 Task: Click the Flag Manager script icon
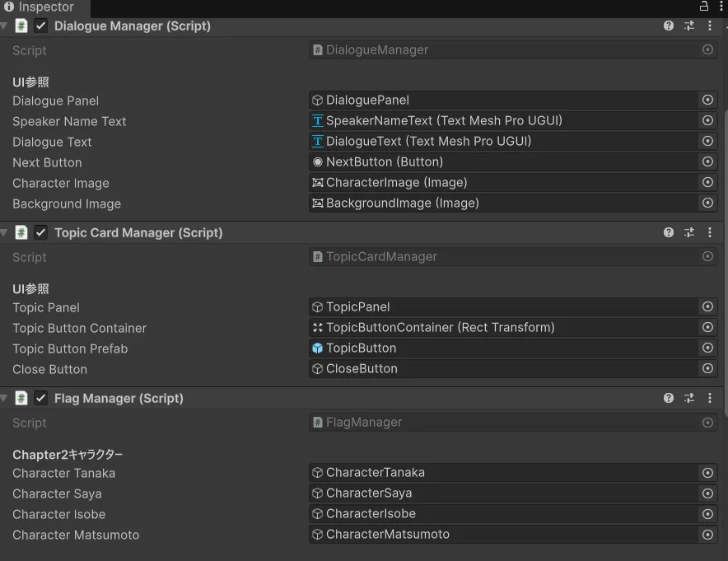click(x=21, y=398)
